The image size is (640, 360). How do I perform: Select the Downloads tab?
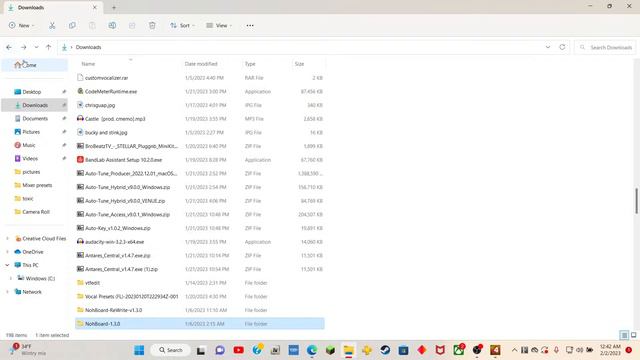(x=53, y=7)
